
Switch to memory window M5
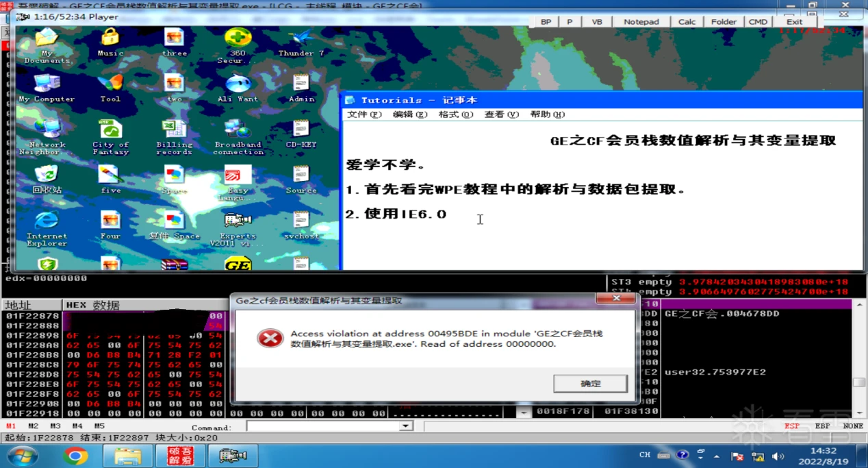pos(99,426)
